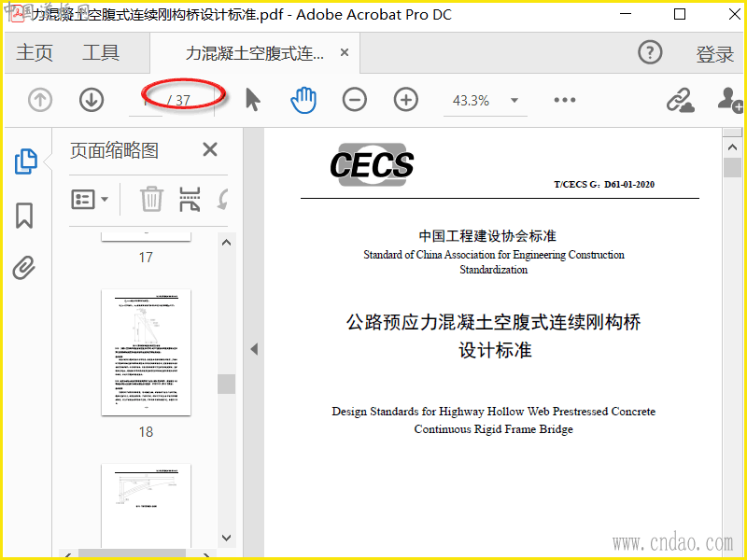The image size is (747, 560).
Task: Zoom in with the plus icon
Action: [406, 100]
